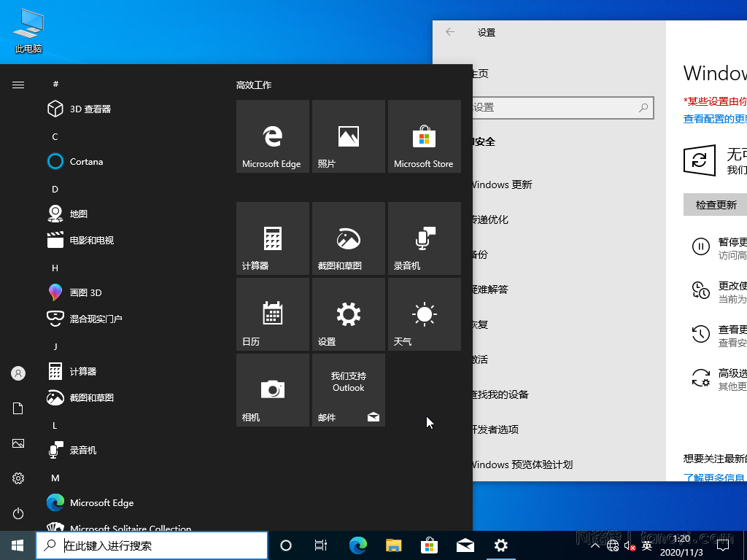Open Task View on the taskbar

click(321, 545)
